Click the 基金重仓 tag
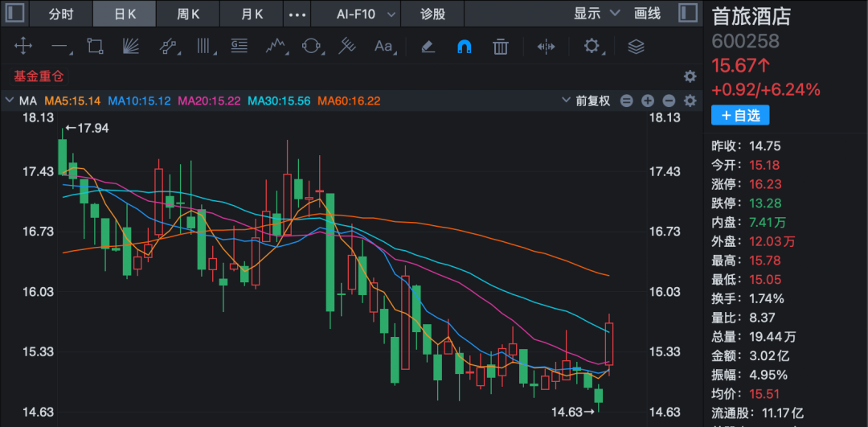 [x=38, y=76]
